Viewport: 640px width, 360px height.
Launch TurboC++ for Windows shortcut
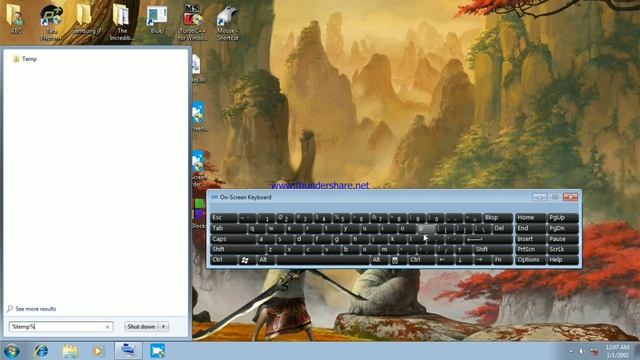pyautogui.click(x=192, y=21)
